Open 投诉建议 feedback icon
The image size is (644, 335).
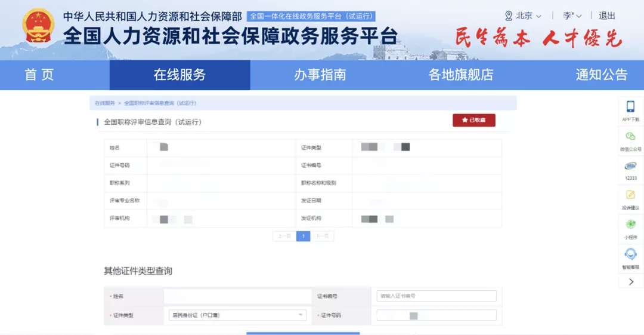click(x=630, y=195)
